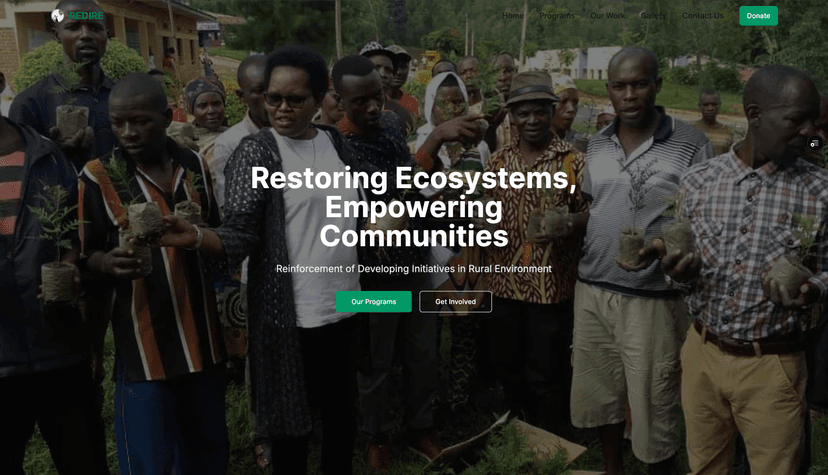Navigate to Contact Us
The height and width of the screenshot is (475, 828).
coord(703,16)
